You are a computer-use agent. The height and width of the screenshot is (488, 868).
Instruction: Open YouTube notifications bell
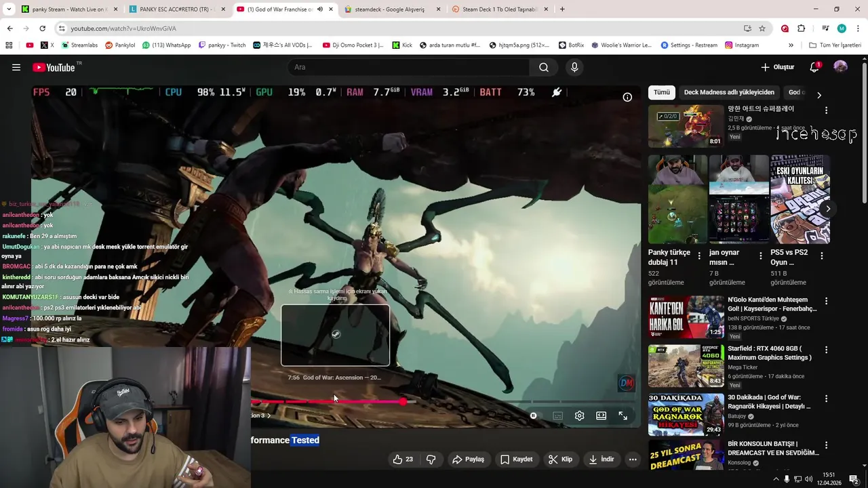814,67
